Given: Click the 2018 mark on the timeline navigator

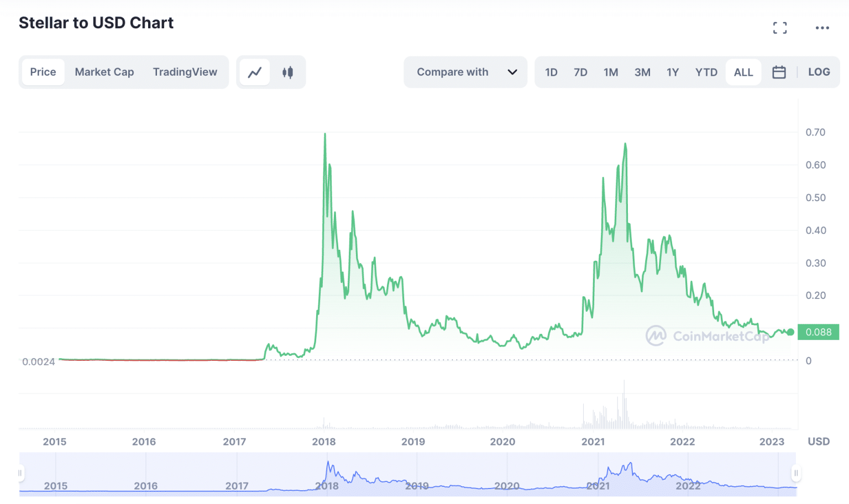Looking at the screenshot, I should coord(327,486).
